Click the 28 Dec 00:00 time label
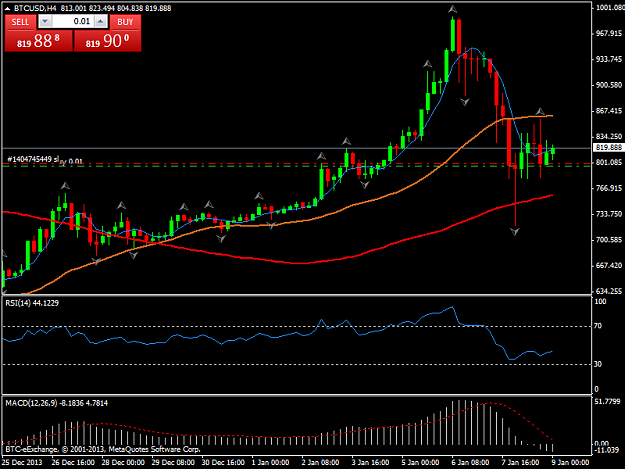The height and width of the screenshot is (469, 625). click(123, 462)
